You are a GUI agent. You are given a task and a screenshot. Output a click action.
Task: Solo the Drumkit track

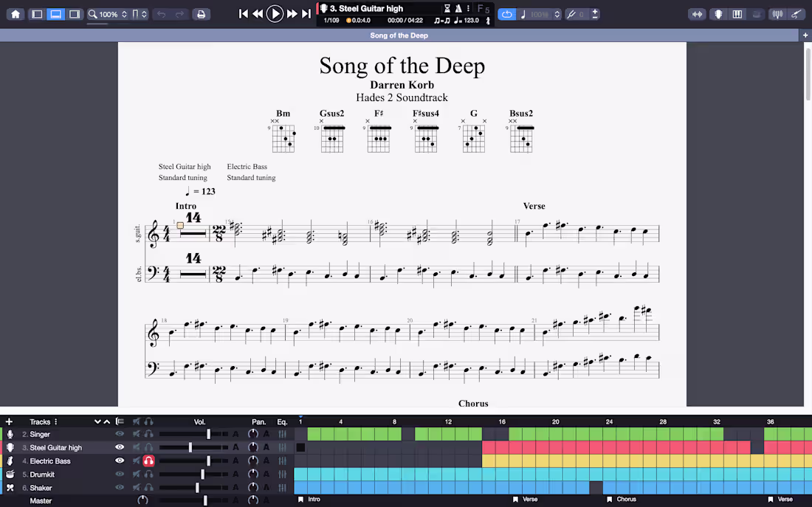(x=148, y=475)
